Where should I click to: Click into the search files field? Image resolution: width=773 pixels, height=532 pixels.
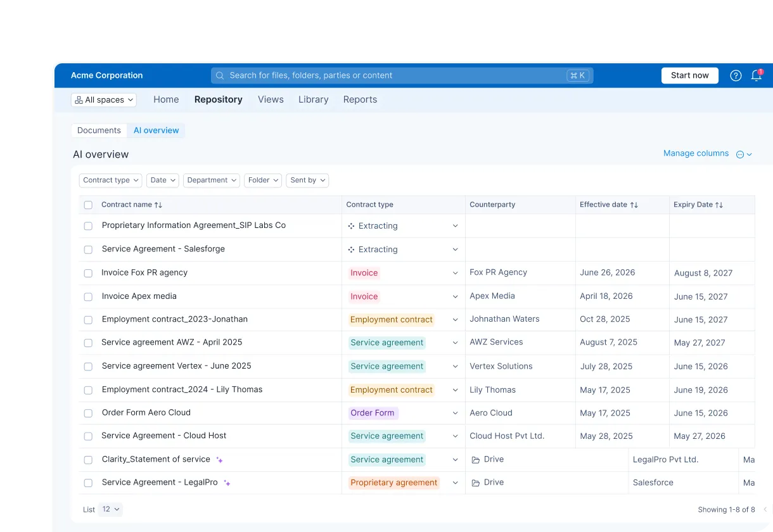click(402, 75)
